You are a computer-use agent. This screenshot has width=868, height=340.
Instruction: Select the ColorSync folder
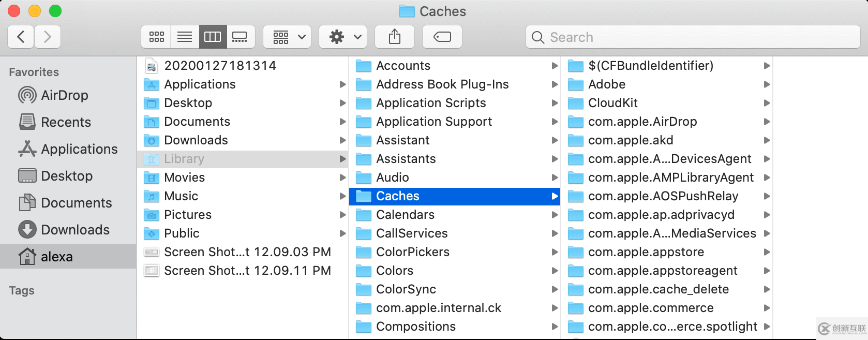(455, 289)
